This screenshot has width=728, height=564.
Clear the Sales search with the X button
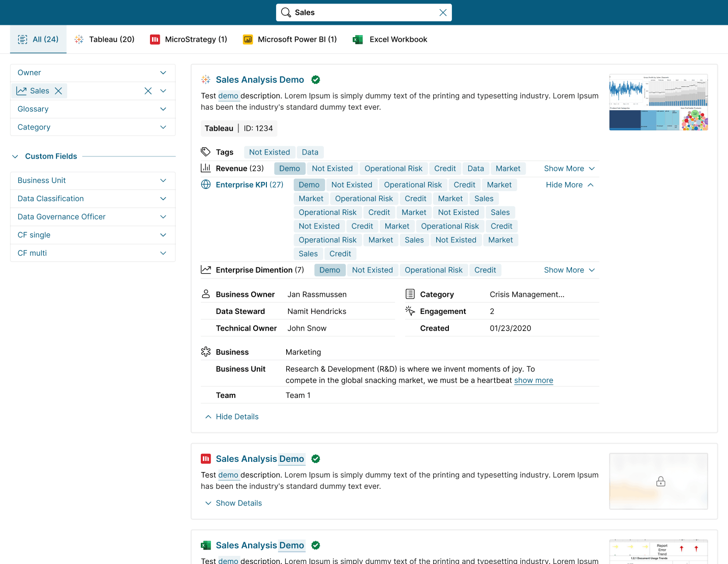click(x=442, y=12)
